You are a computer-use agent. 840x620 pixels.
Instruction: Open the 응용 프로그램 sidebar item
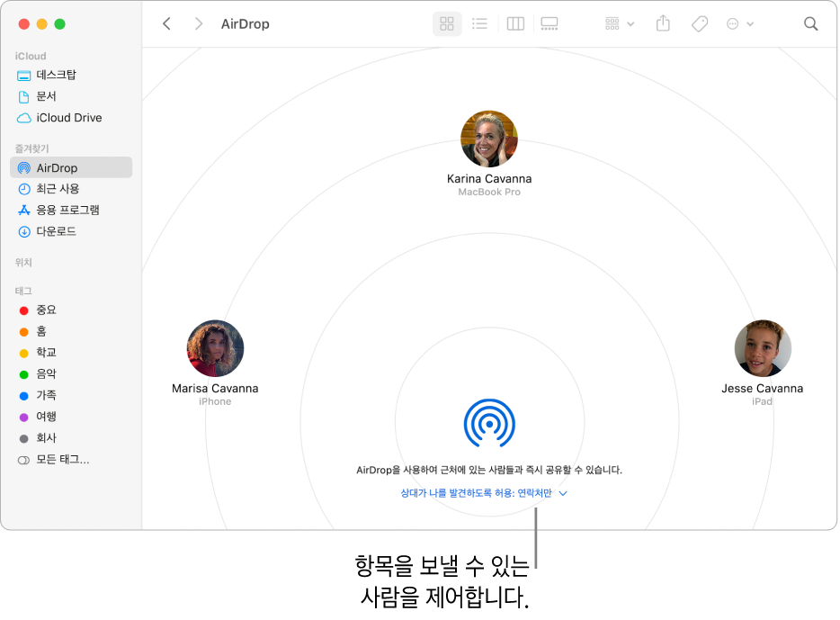70,210
